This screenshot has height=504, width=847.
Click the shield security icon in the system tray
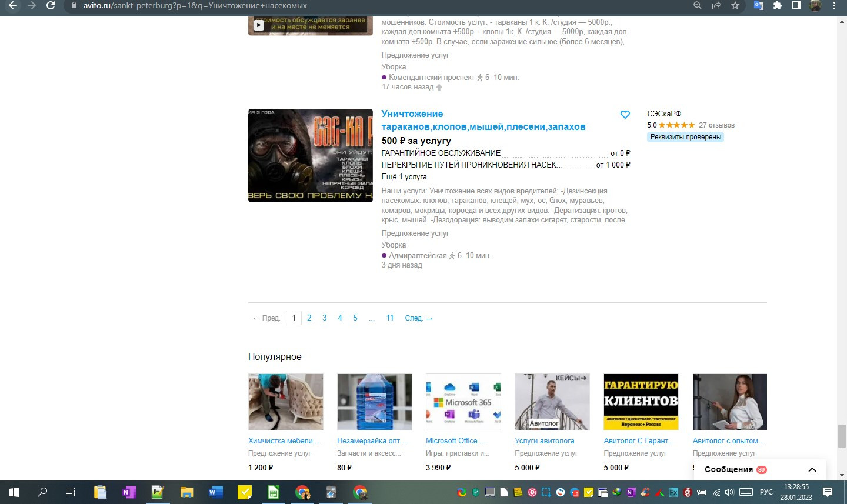pos(476,492)
